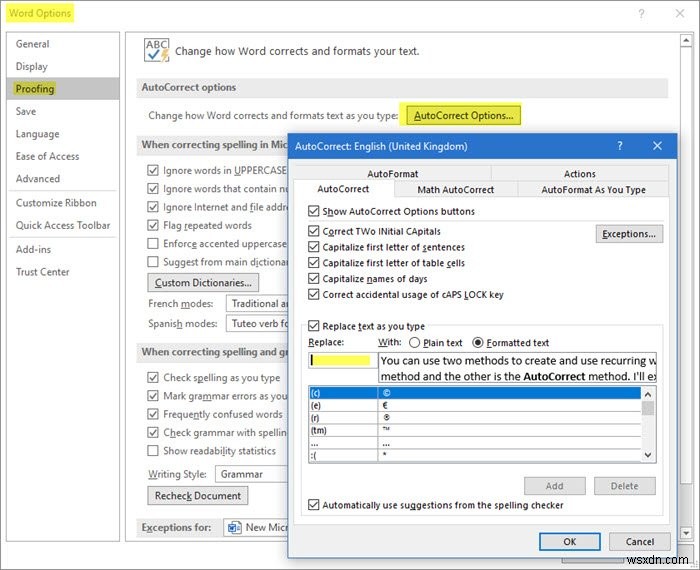Toggle Correct TWo INitial CApitals checkbox
The width and height of the screenshot is (700, 570).
[x=313, y=231]
